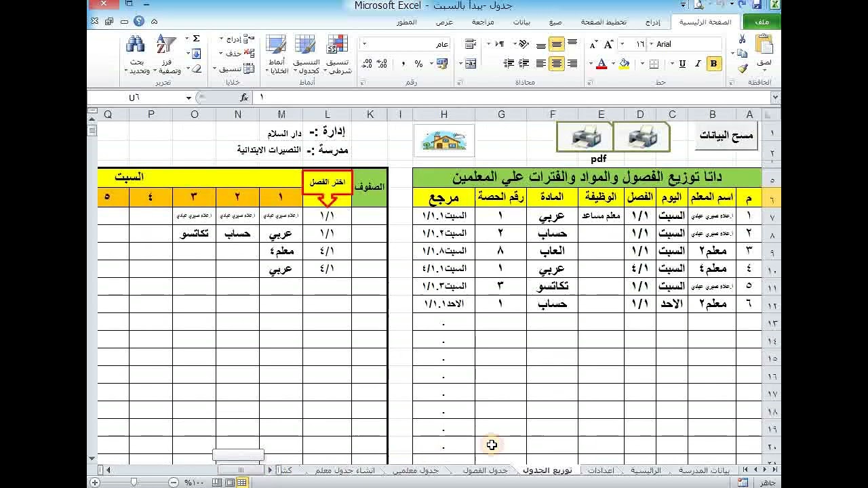The width and height of the screenshot is (868, 488).
Task: Select the Format Painter brush icon
Action: click(x=743, y=68)
